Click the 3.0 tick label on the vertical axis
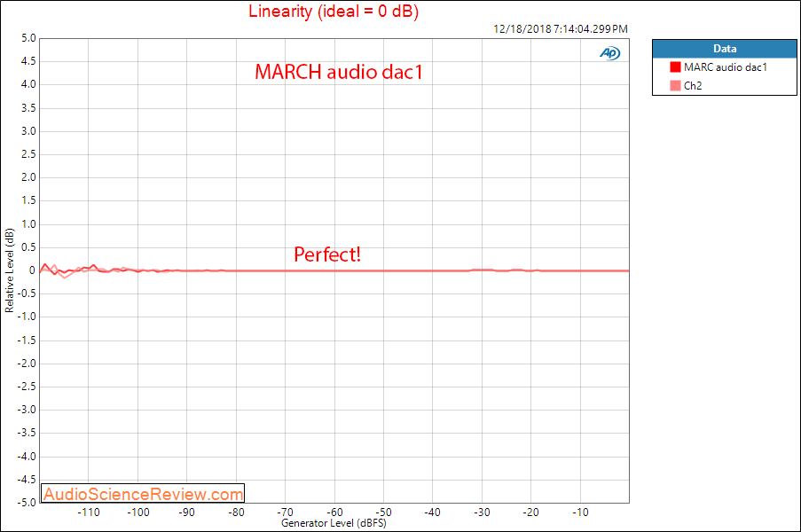The height and width of the screenshot is (532, 801). (28, 131)
